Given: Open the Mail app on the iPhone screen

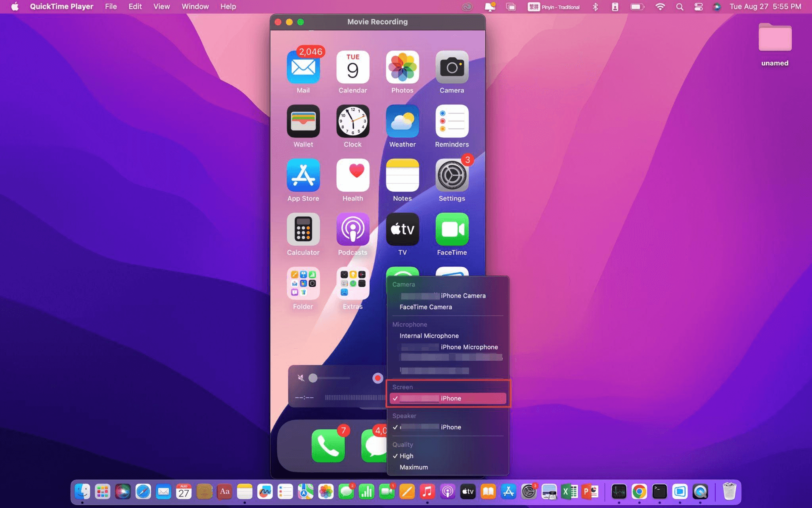Looking at the screenshot, I should (303, 67).
